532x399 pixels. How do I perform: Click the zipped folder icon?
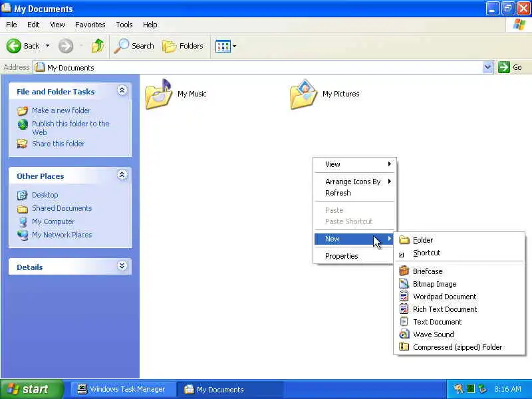coord(404,346)
